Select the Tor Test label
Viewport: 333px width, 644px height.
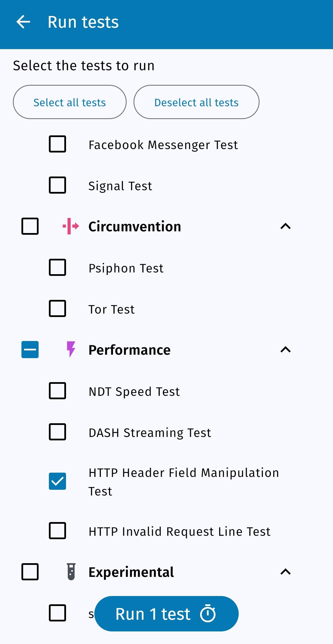111,309
